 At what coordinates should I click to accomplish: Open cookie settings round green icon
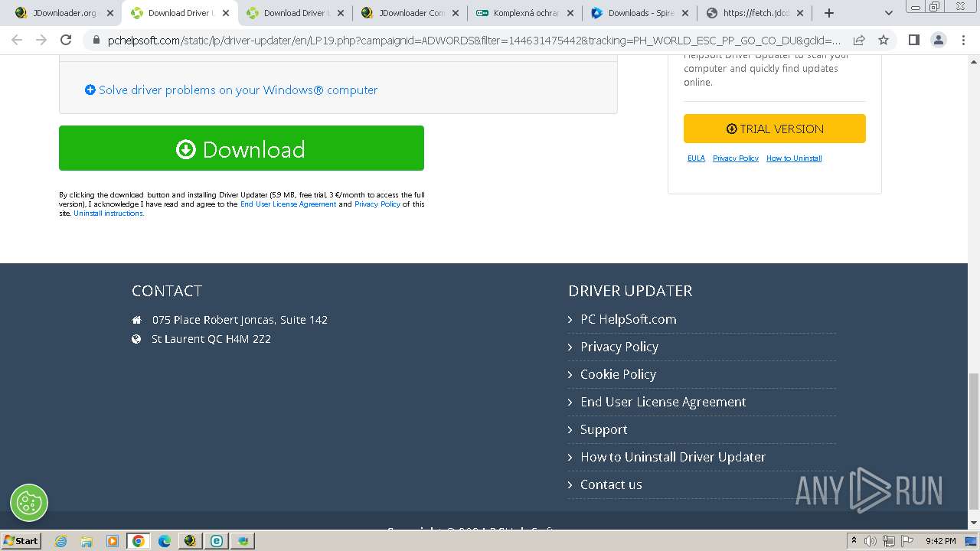[x=29, y=503]
